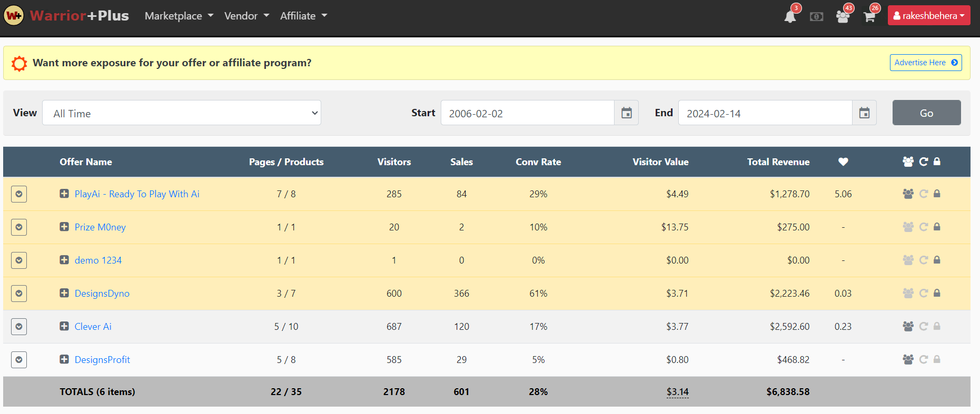The width and height of the screenshot is (980, 414).
Task: Toggle the lock for demo 1234 row
Action: click(x=937, y=260)
